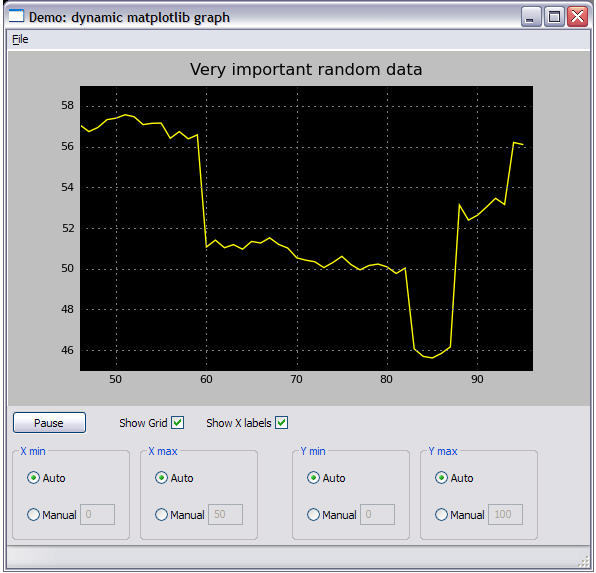The image size is (596, 573).
Task: Close the dynamic matplotlib graph window
Action: point(577,17)
